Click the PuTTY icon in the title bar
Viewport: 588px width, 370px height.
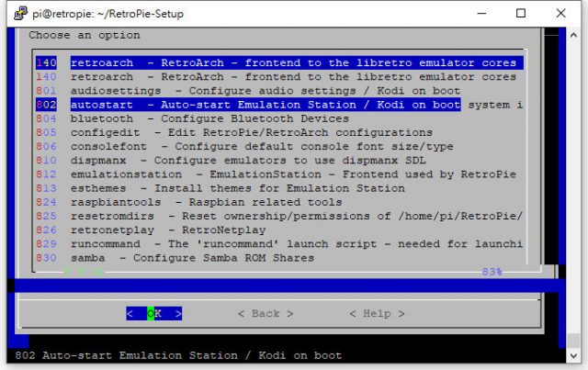click(x=20, y=13)
